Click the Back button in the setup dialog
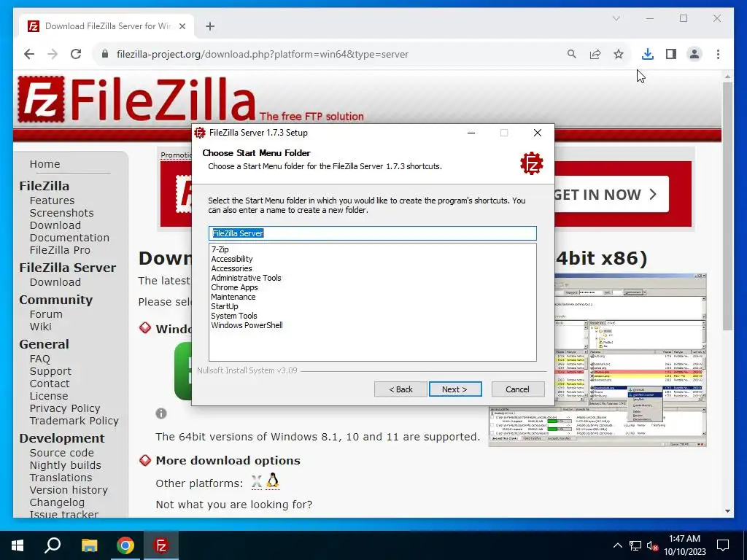 400,389
